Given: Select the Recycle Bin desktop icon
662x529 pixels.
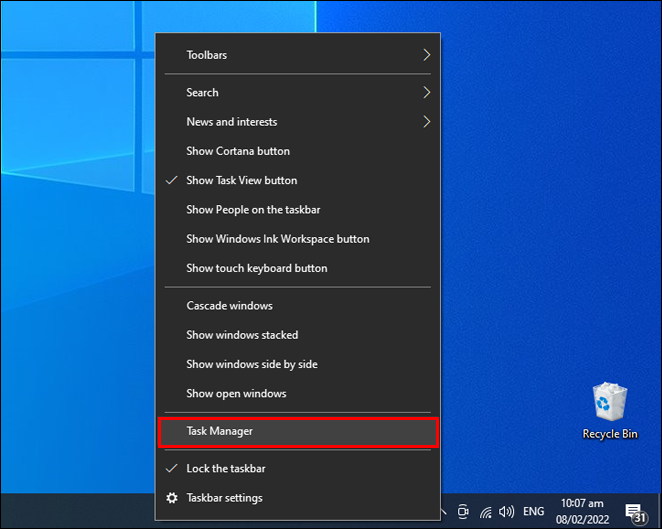Looking at the screenshot, I should click(610, 411).
